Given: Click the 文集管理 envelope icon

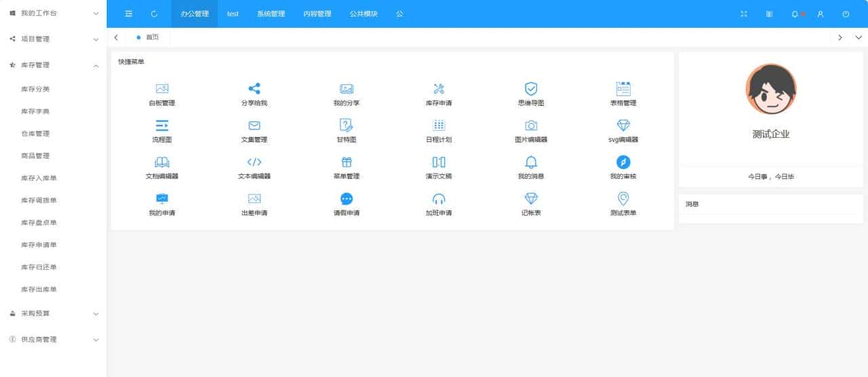Looking at the screenshot, I should (x=254, y=125).
